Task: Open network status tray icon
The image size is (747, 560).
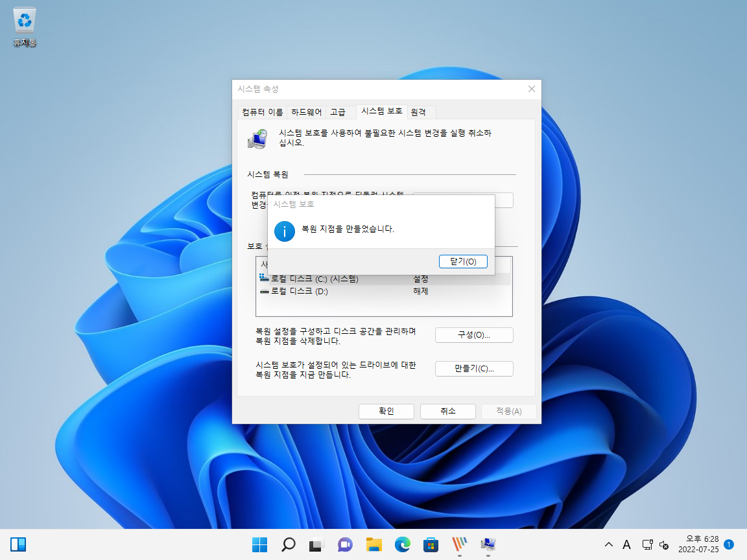Action: [x=647, y=544]
